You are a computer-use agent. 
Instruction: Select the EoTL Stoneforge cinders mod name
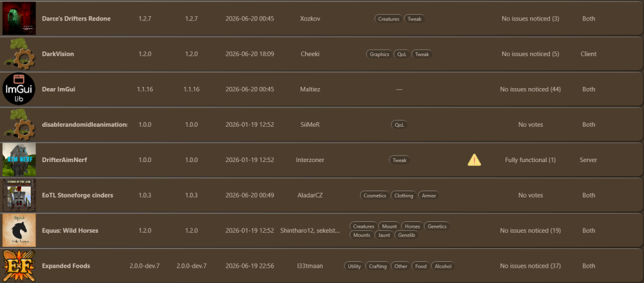(77, 196)
